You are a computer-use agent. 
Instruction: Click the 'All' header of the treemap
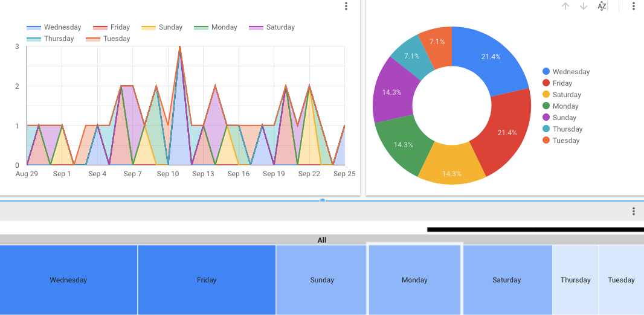(321, 240)
